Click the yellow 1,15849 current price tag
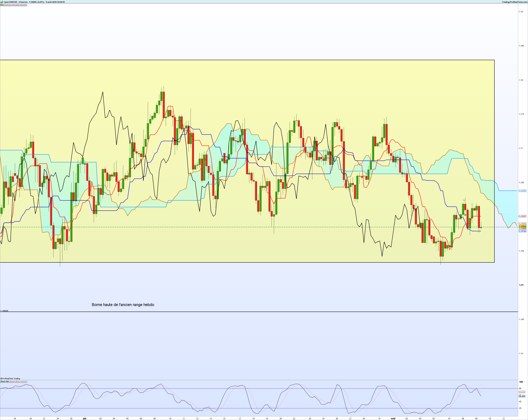 [x=522, y=226]
